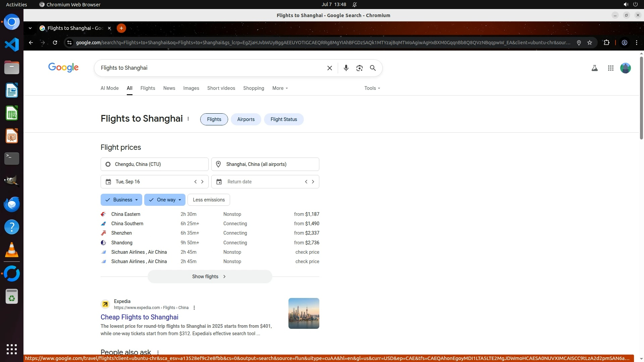Screen dimensions: 644x362
Task: Clear the search box with the X icon
Action: tap(329, 68)
